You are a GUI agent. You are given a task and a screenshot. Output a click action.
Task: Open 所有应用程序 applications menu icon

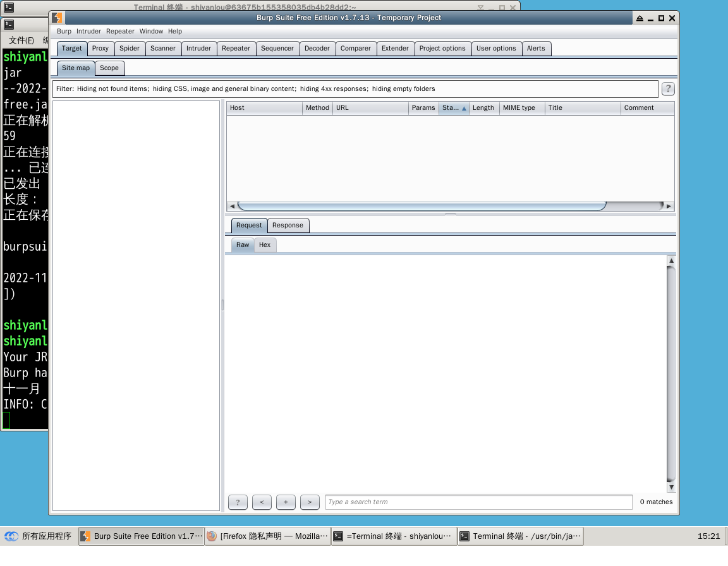(11, 536)
